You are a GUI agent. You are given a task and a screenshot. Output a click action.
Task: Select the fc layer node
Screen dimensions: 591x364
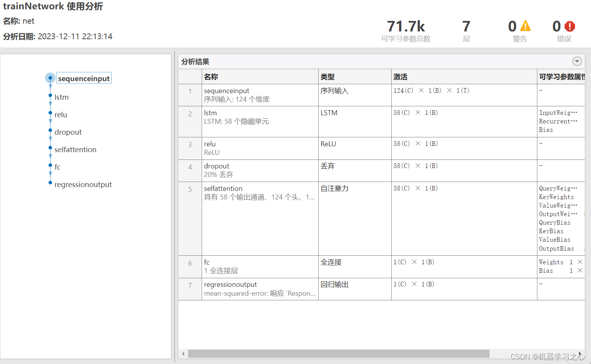[57, 167]
